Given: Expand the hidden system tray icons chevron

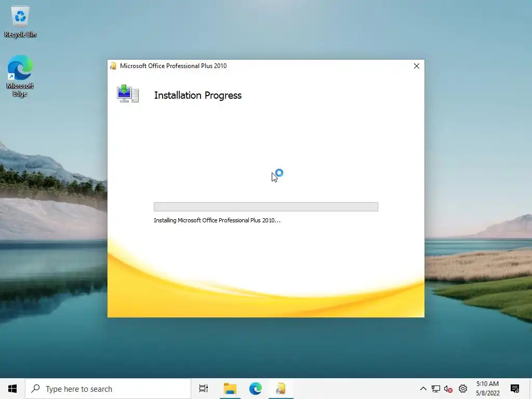Looking at the screenshot, I should 423,389.
